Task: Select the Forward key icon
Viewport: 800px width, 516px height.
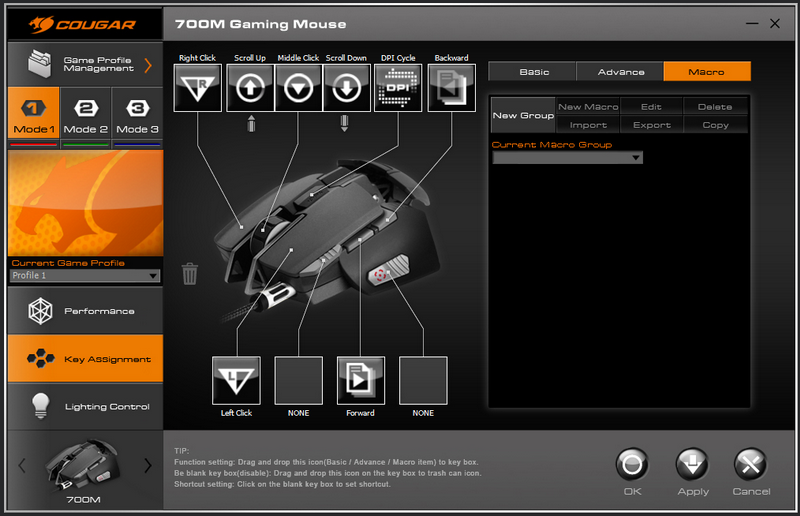Action: (361, 380)
